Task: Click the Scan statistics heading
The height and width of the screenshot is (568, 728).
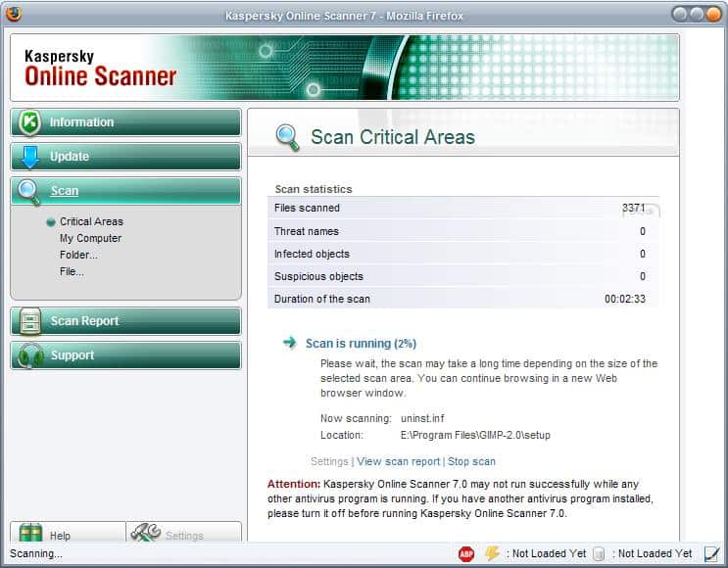Action: (314, 189)
